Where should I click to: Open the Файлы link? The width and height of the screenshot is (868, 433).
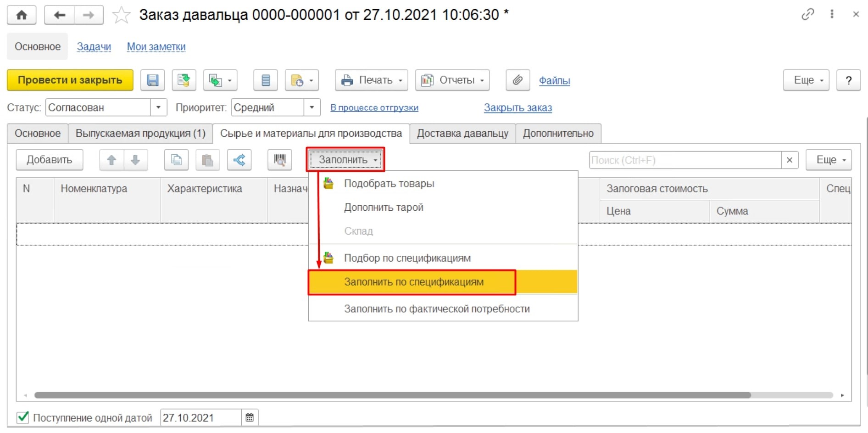click(x=554, y=81)
